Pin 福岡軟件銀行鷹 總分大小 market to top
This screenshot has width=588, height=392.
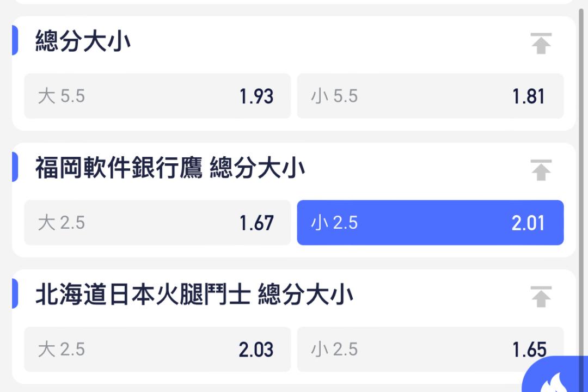541,170
